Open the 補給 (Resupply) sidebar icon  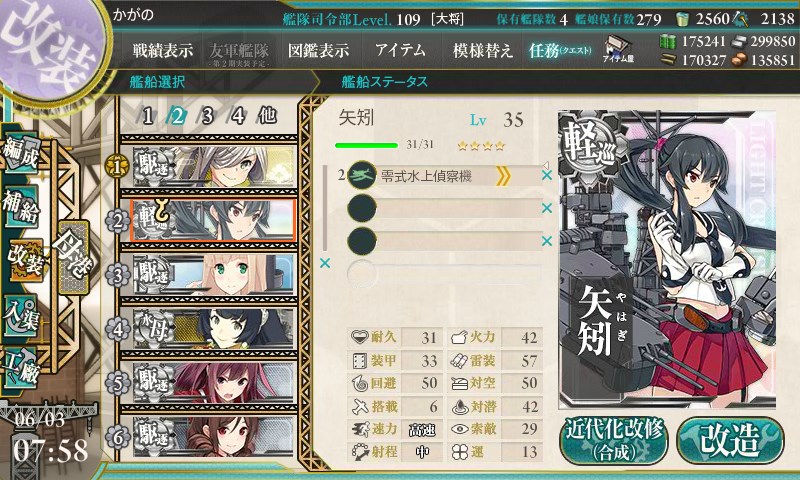(21, 205)
